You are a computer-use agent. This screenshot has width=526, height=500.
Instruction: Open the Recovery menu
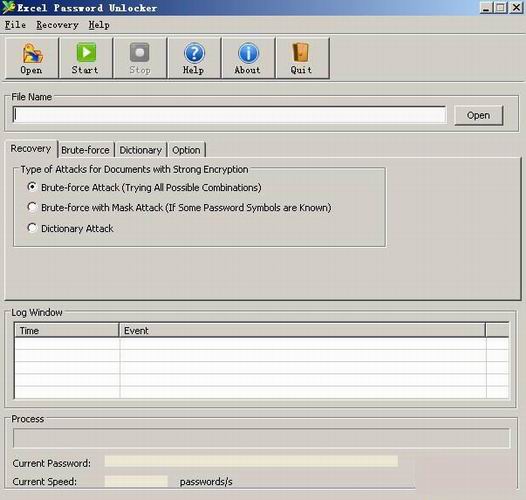tap(57, 25)
